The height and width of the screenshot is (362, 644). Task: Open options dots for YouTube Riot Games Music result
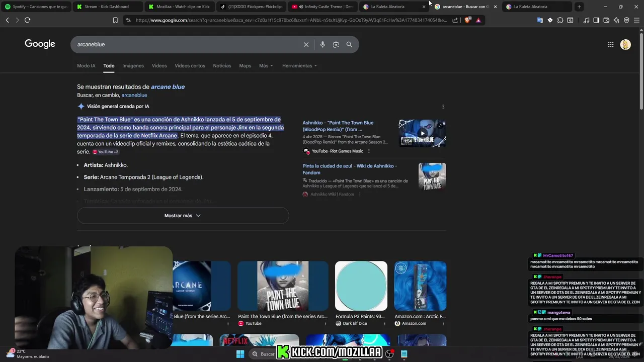pyautogui.click(x=369, y=151)
